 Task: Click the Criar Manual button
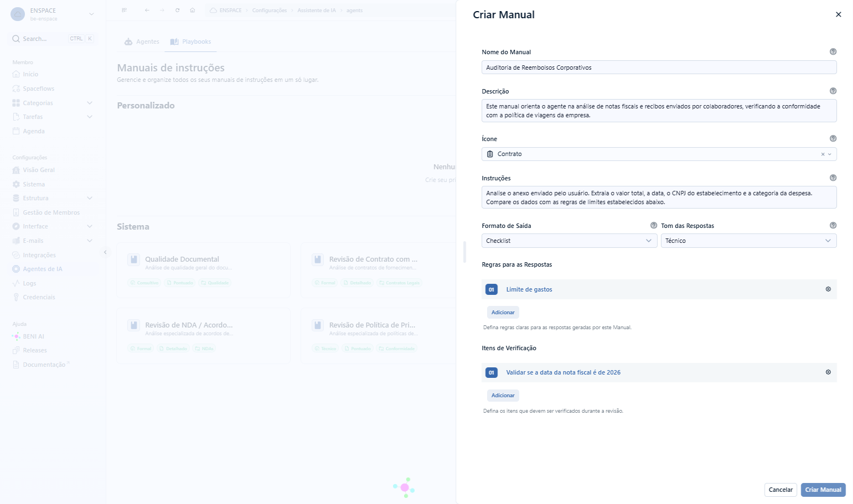pos(823,490)
